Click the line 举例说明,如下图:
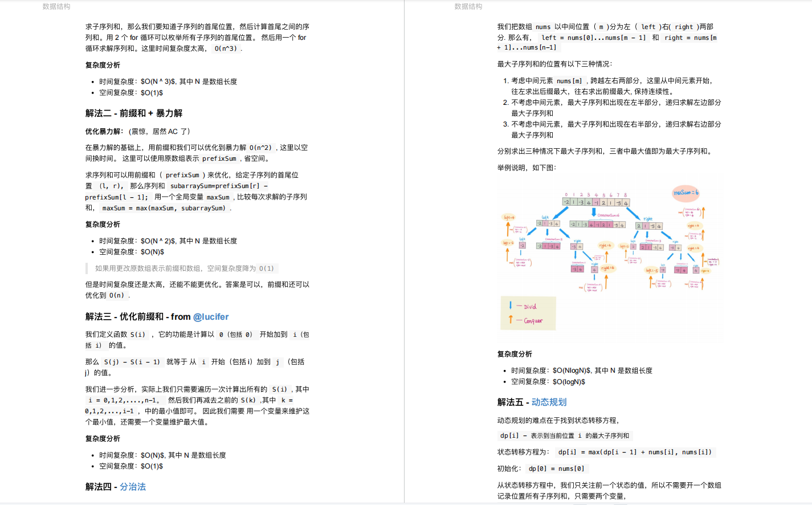Screen dimensions: 812x505 coord(527,168)
